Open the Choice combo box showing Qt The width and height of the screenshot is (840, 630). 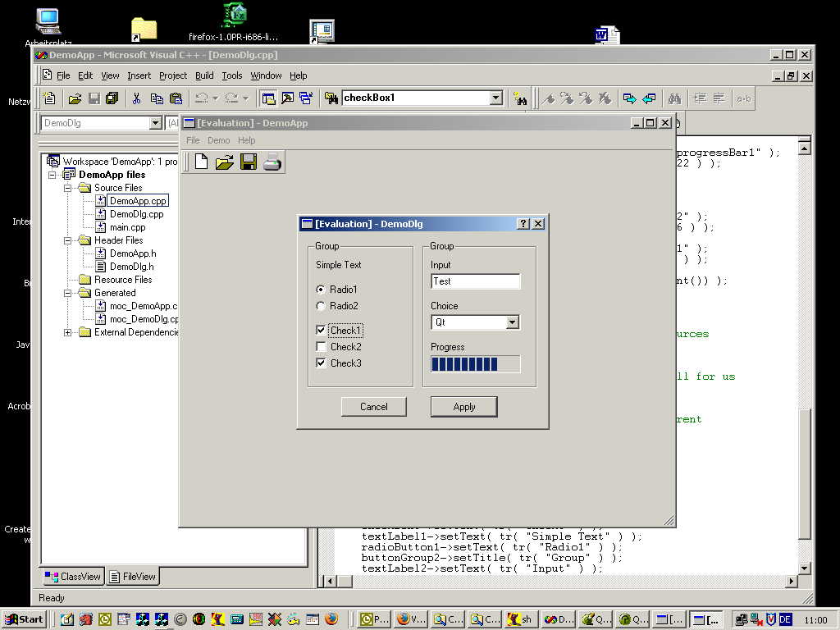513,322
